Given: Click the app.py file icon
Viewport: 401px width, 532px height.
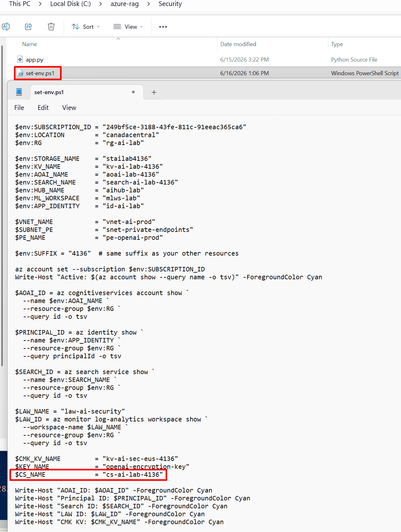Looking at the screenshot, I should coord(20,59).
